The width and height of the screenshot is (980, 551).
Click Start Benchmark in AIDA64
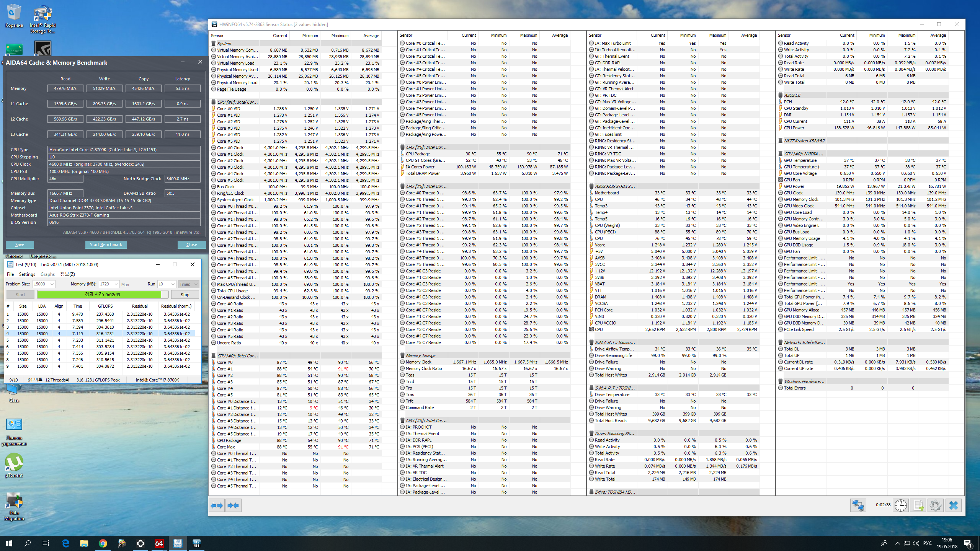click(106, 245)
